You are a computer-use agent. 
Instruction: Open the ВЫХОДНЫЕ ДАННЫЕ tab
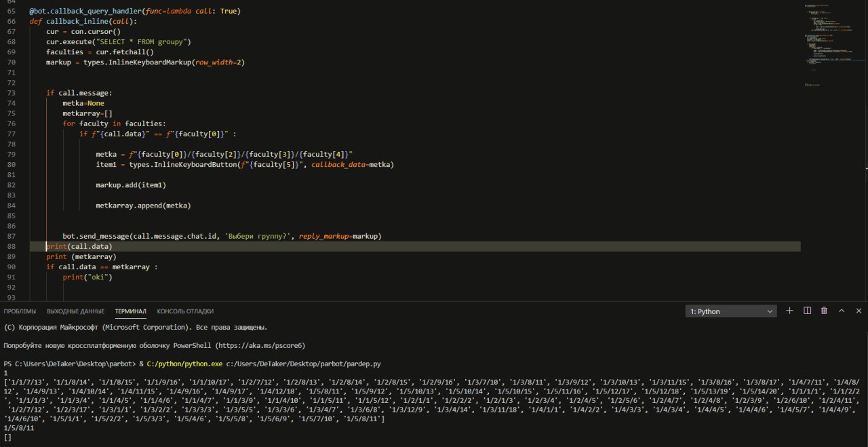point(75,311)
